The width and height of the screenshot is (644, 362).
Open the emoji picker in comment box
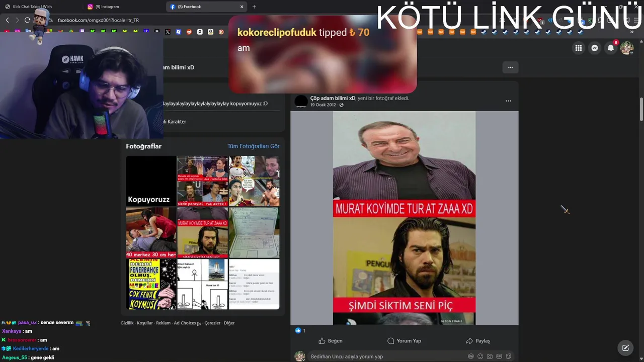[480, 356]
